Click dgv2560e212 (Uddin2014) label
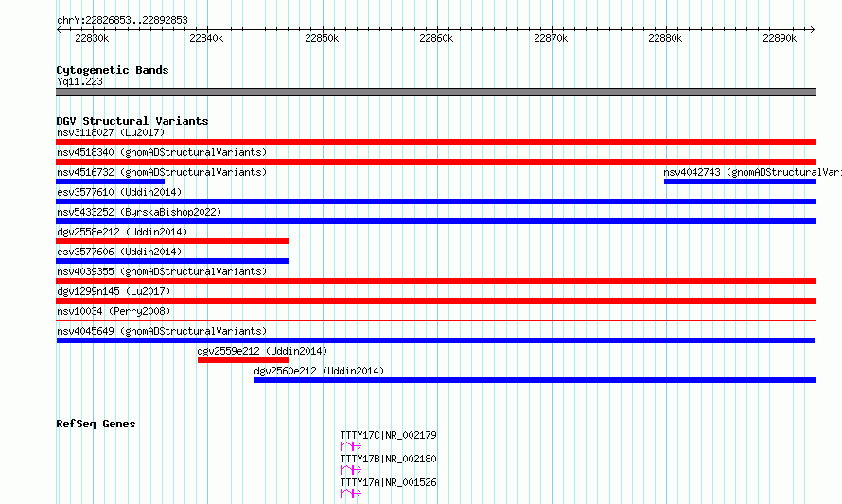Screen dimensions: 842x504 (319, 371)
